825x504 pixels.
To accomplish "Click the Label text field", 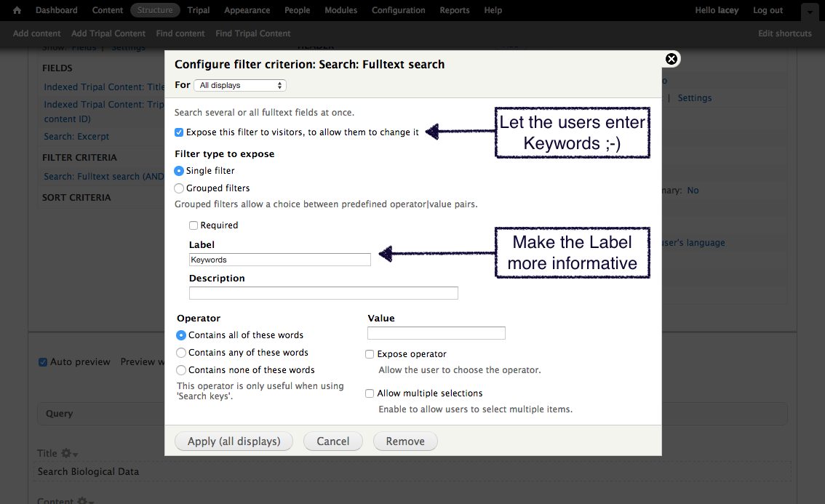I will [x=279, y=260].
